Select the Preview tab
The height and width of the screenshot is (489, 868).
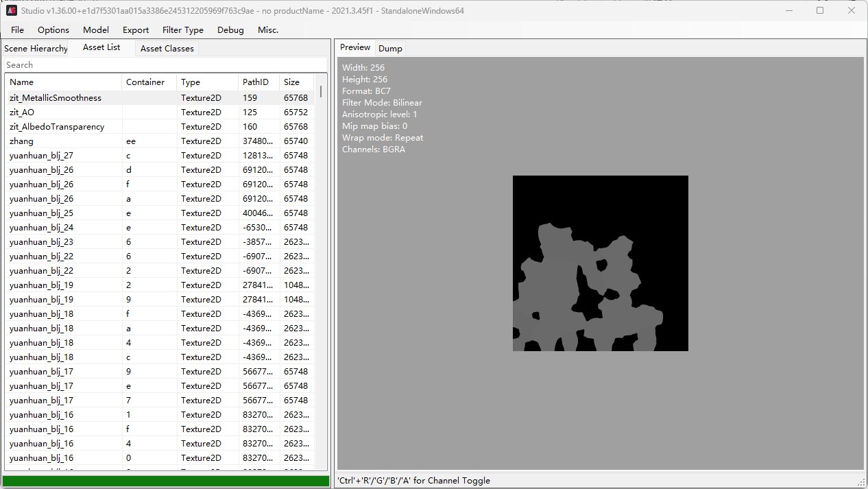point(355,48)
